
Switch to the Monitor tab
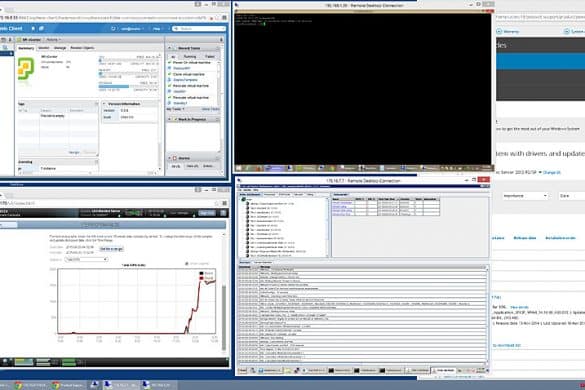(x=43, y=48)
